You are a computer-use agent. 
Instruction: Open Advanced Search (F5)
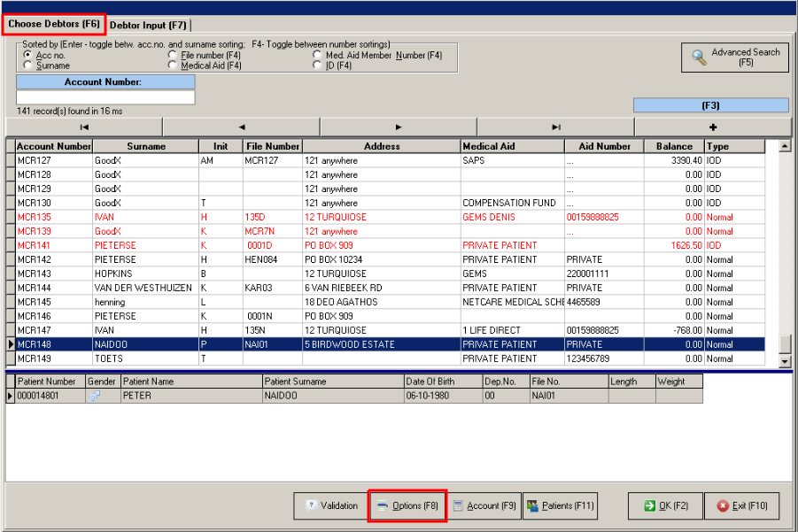click(x=734, y=58)
